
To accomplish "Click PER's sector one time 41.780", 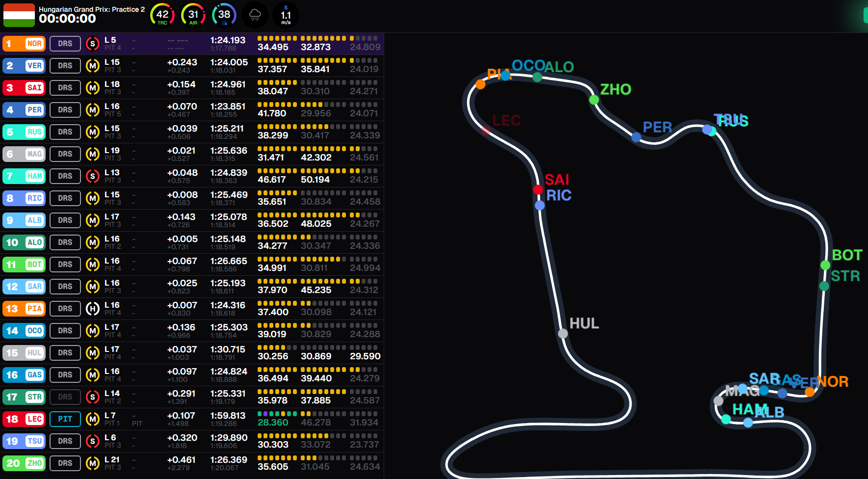I will point(272,113).
